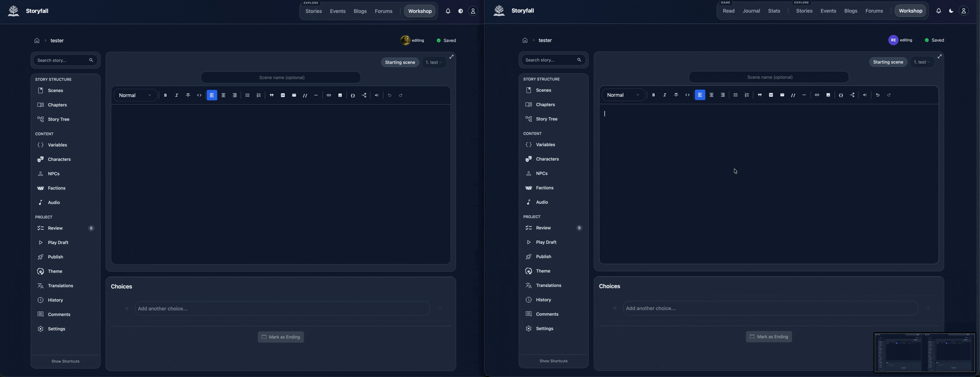This screenshot has height=377, width=980.
Task: Click the Starting scene button in left window
Action: tap(400, 63)
